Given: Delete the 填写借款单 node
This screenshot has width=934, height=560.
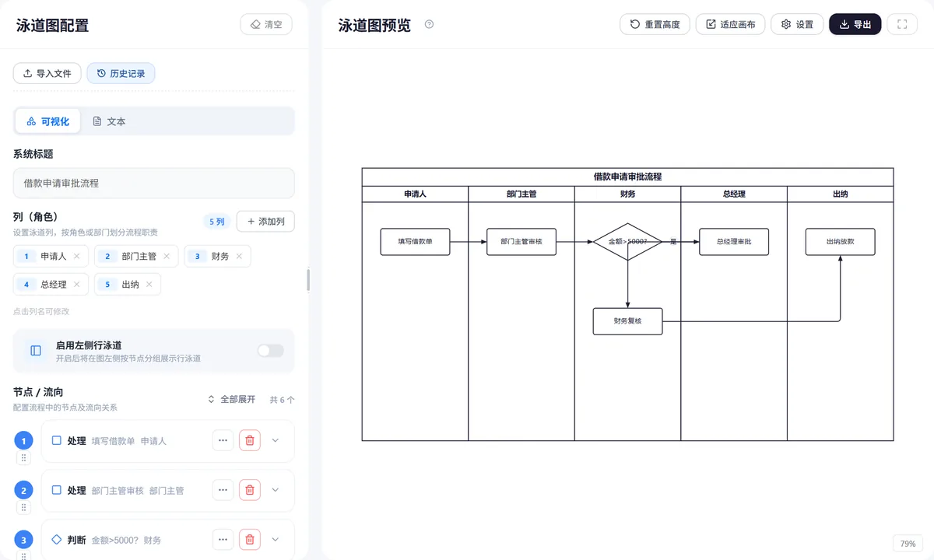Looking at the screenshot, I should click(x=250, y=440).
